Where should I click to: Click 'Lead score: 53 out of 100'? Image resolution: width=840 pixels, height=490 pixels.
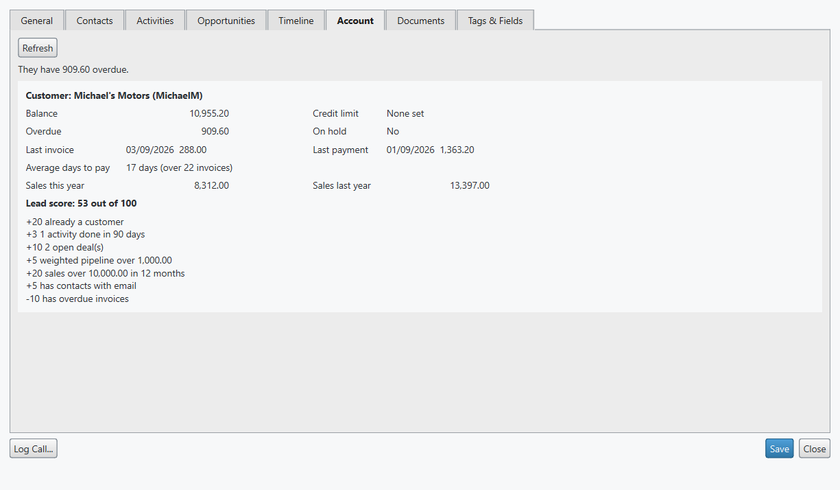tap(81, 203)
